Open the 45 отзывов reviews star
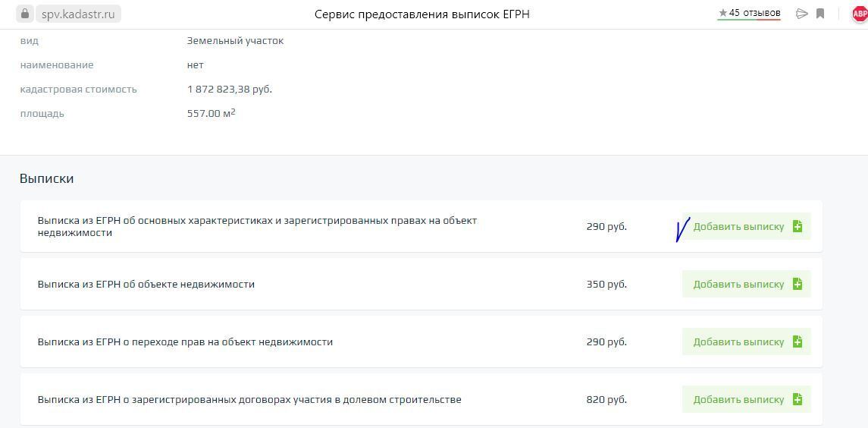Screen dimensions: 868x428 tap(722, 13)
